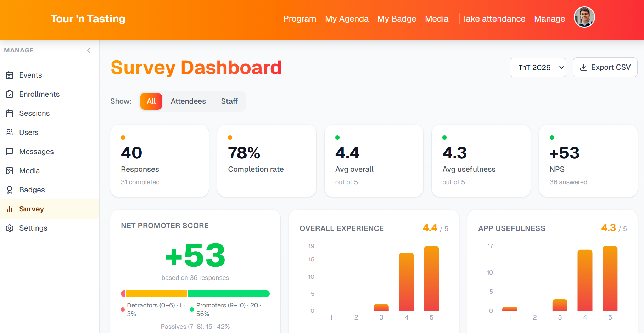The width and height of the screenshot is (644, 333).
Task: Select the Survey chart icon
Action: tap(10, 209)
